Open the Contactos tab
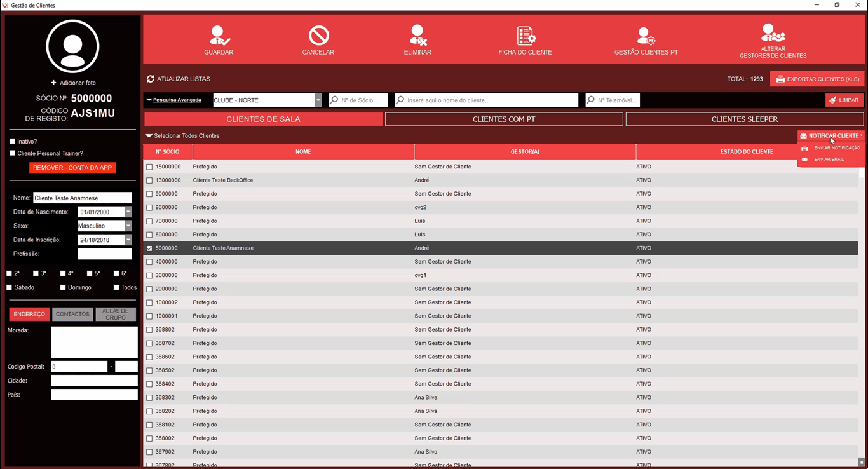Screen dimensions: 868x469 (x=72, y=314)
